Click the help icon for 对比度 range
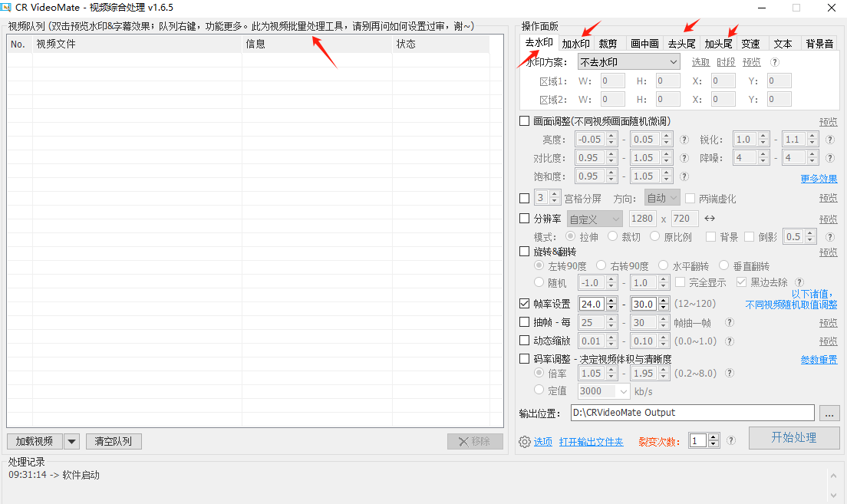Screen dimensions: 847x504 click(684, 158)
